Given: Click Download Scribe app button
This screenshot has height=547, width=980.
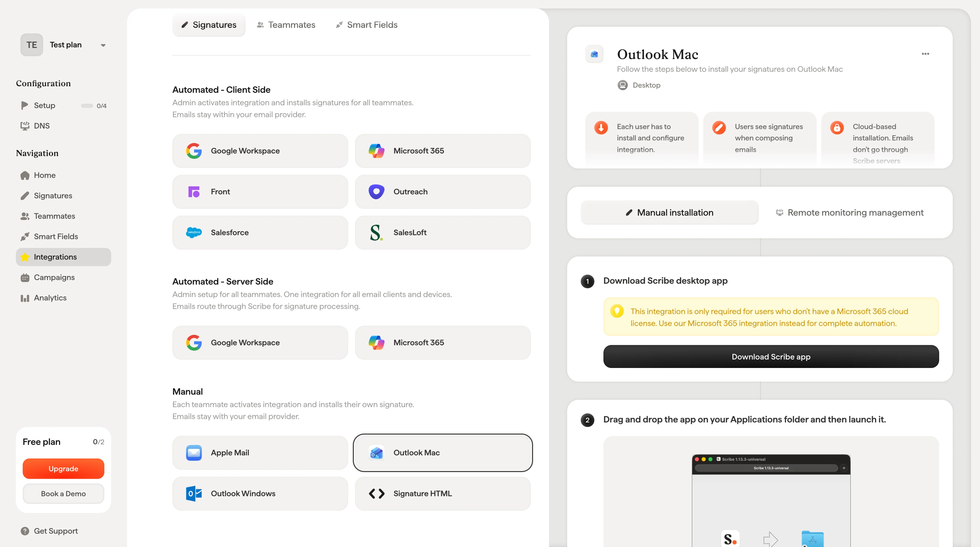Looking at the screenshot, I should pyautogui.click(x=771, y=357).
